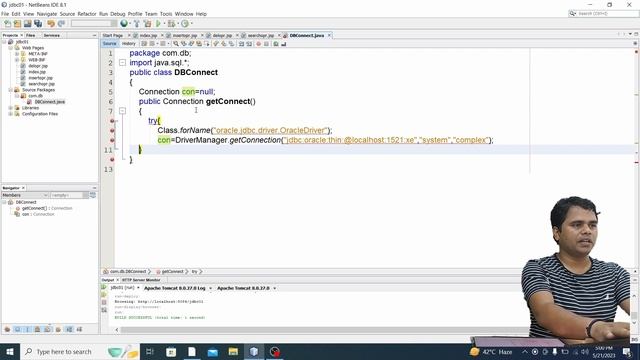Collapse the import fold on line 2
The width and height of the screenshot is (640, 360).
point(122,63)
